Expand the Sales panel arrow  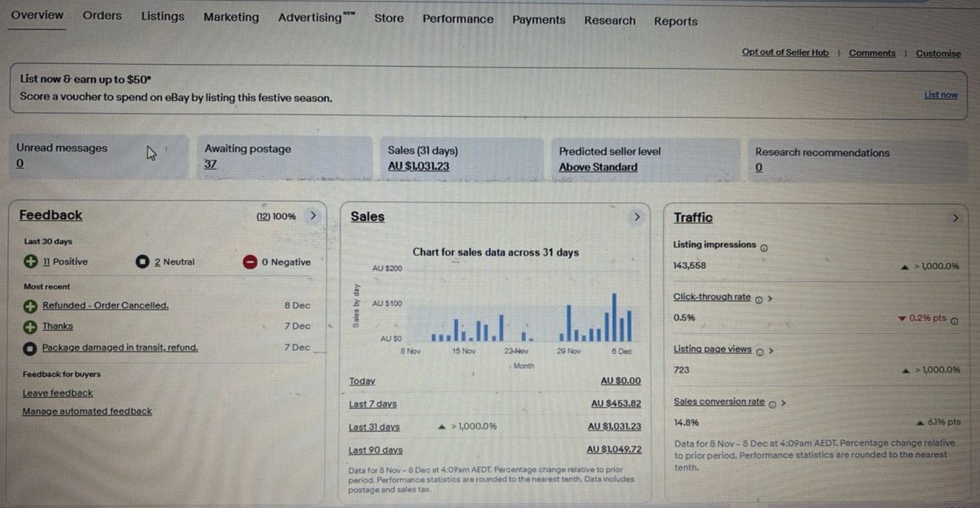point(637,218)
